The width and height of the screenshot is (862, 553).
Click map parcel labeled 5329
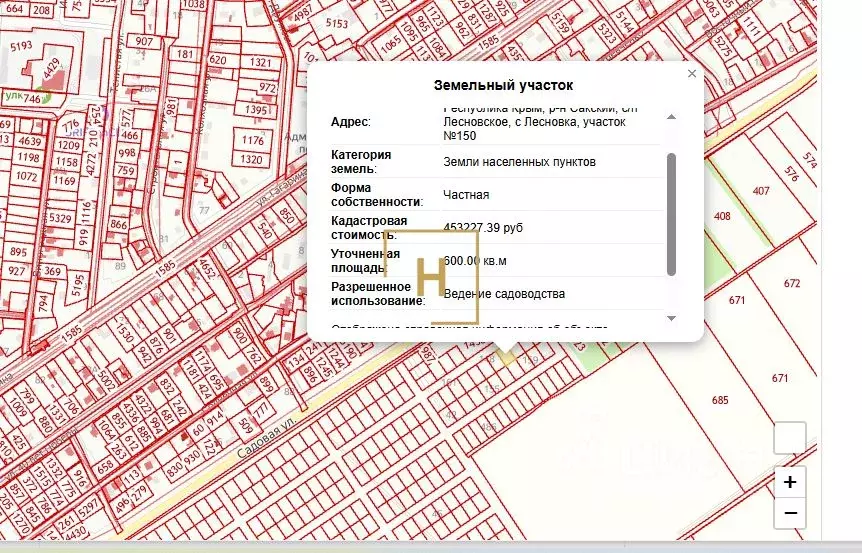tap(60, 218)
